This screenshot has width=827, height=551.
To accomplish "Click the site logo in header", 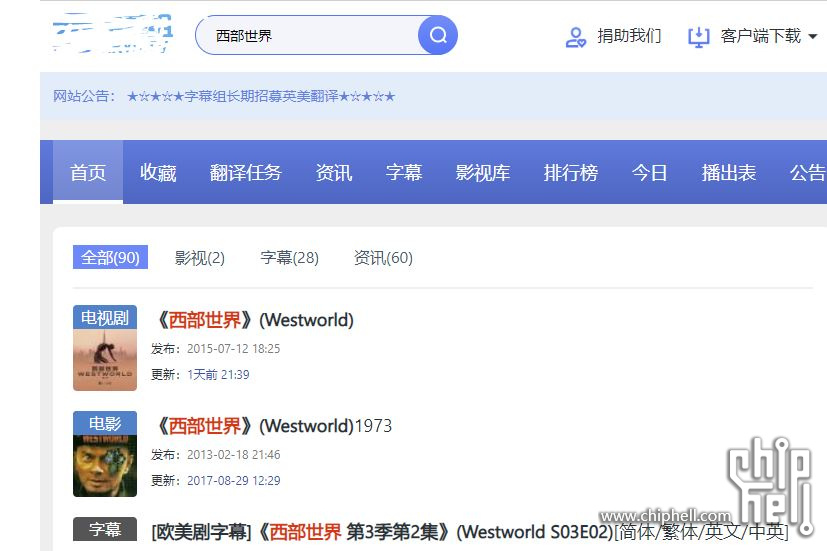I will click(x=112, y=33).
